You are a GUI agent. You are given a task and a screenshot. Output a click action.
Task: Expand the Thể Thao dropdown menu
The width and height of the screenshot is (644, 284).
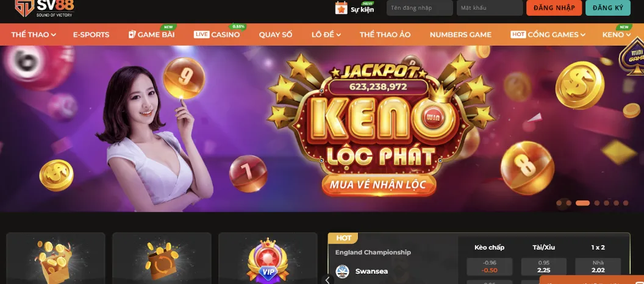(x=34, y=35)
